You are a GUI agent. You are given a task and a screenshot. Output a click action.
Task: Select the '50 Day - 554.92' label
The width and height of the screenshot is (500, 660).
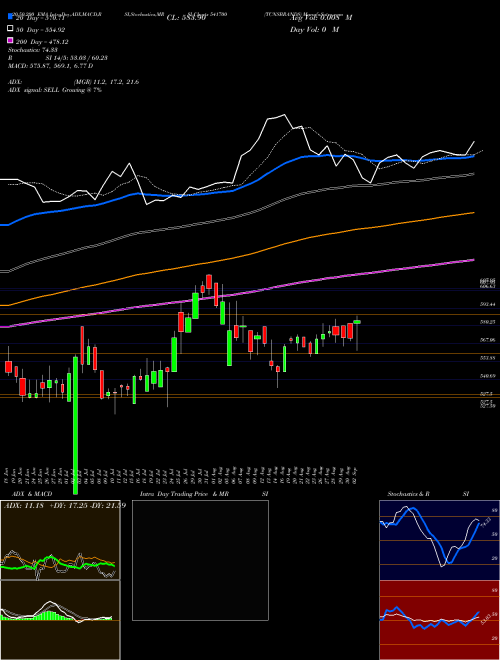point(41,29)
